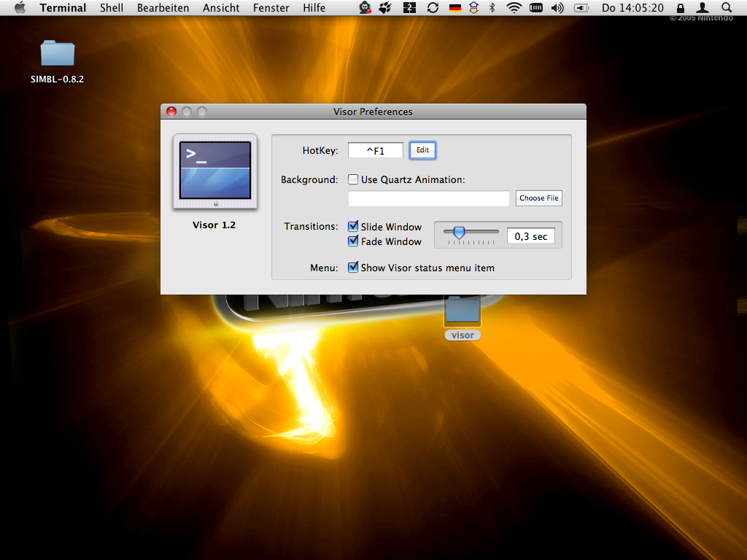Click the transition duration slider knob
The height and width of the screenshot is (560, 747).
pyautogui.click(x=459, y=233)
